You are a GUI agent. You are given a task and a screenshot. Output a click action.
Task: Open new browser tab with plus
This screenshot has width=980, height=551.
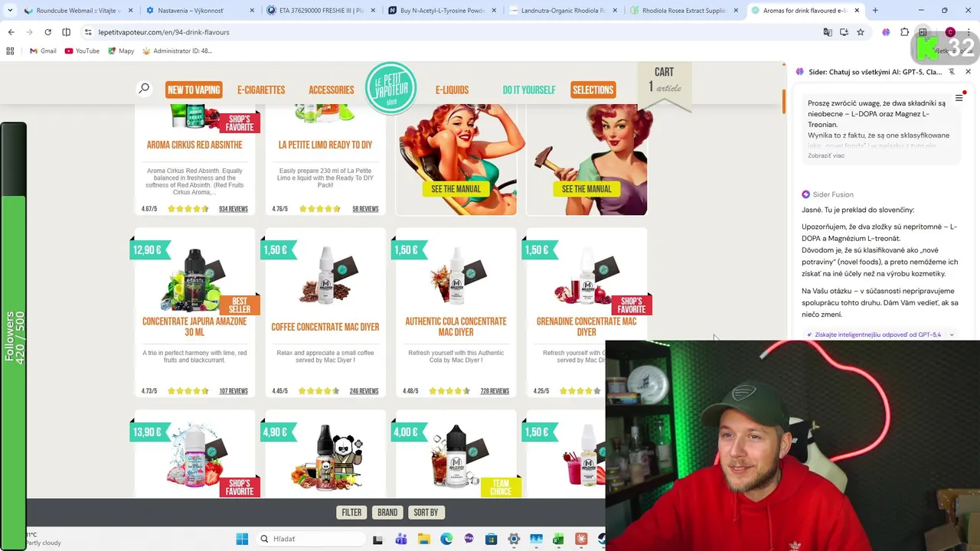point(875,11)
